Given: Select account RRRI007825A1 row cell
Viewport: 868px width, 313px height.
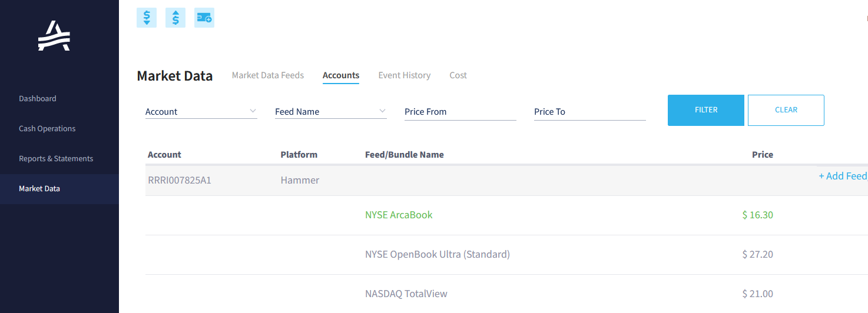Looking at the screenshot, I should (180, 180).
